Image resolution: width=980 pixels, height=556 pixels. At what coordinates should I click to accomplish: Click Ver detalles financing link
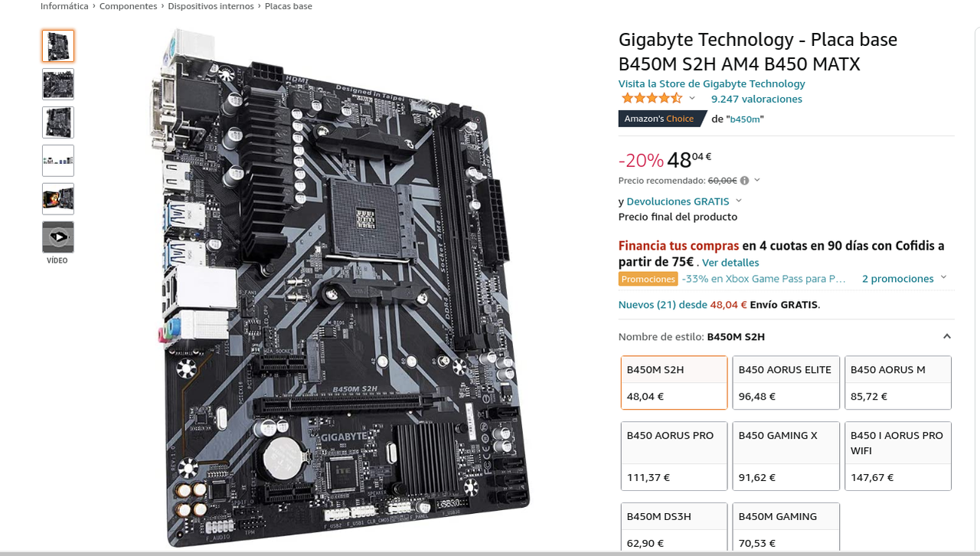(x=730, y=263)
